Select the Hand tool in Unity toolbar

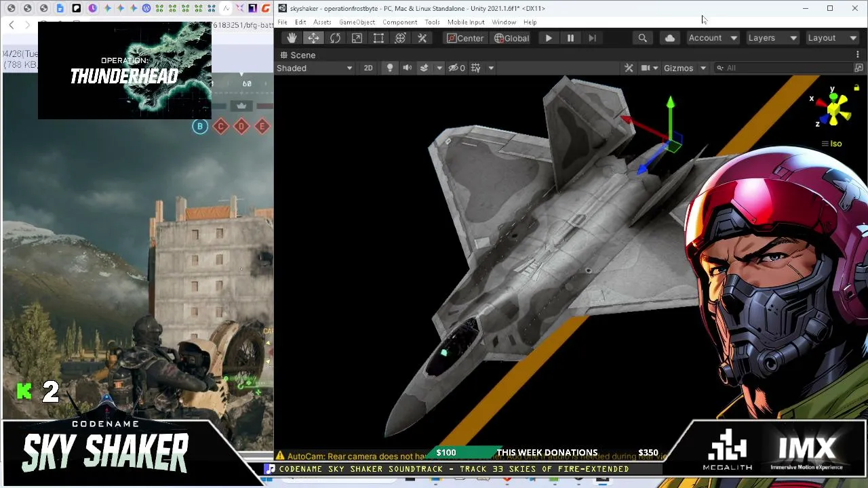pos(292,38)
